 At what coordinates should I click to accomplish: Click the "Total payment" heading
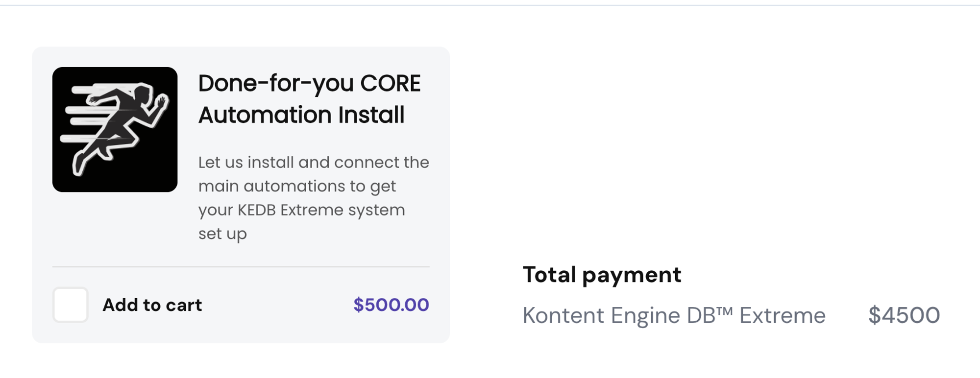(602, 275)
